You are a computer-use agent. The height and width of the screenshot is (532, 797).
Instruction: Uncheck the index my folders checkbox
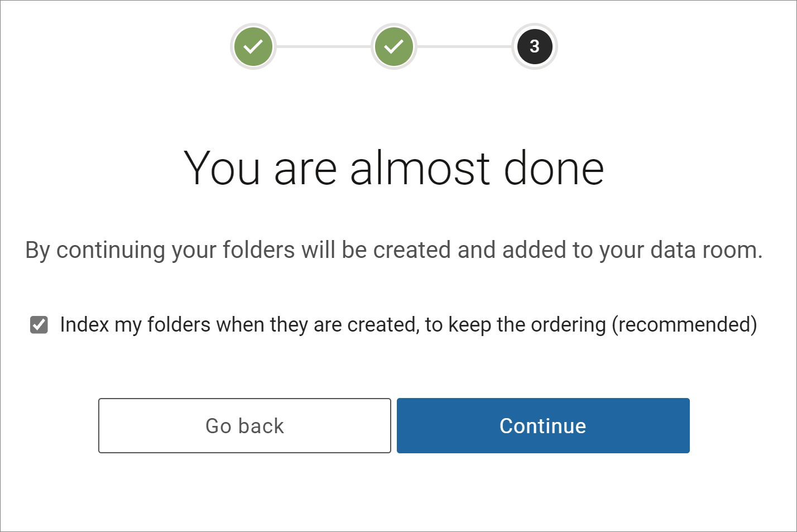click(x=39, y=324)
